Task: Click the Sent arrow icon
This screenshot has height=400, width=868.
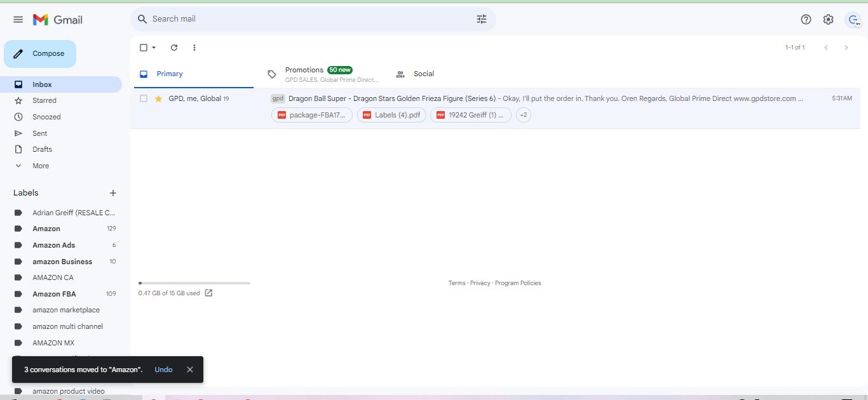Action: tap(18, 133)
